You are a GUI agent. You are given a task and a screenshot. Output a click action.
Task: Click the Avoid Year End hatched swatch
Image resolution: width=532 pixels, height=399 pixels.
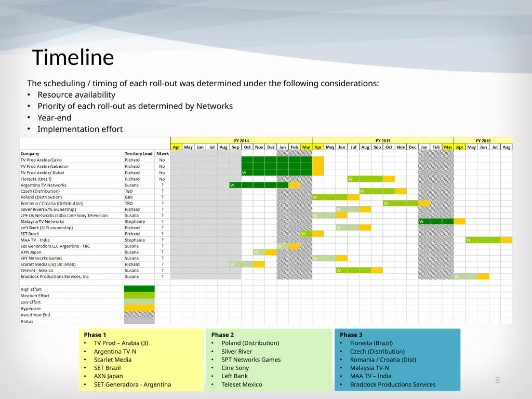(139, 314)
